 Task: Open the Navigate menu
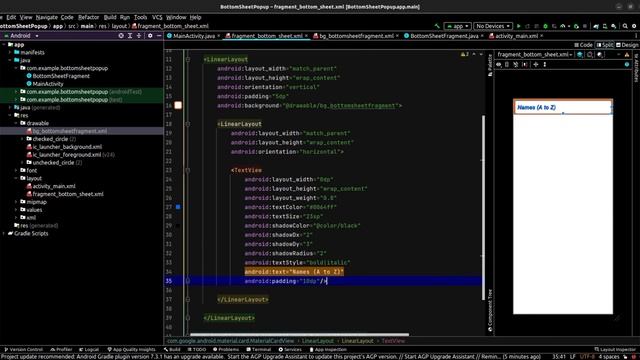point(47,17)
